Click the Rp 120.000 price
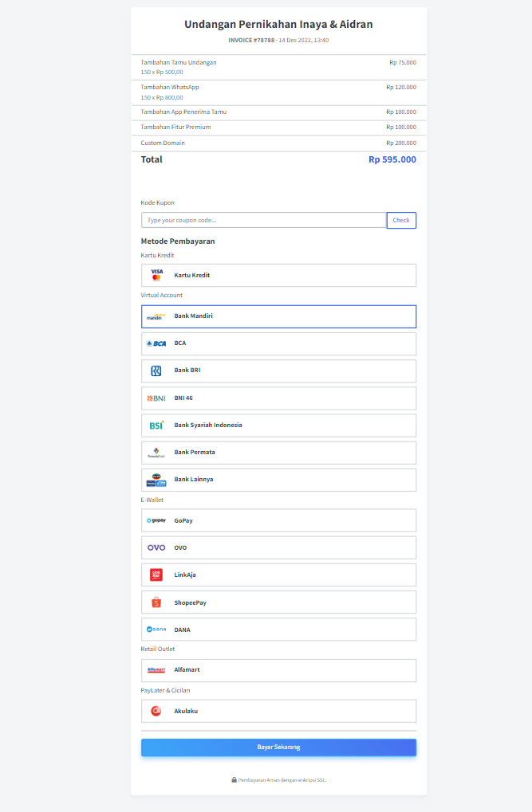Screen dimensions: 532x812 tap(401, 87)
